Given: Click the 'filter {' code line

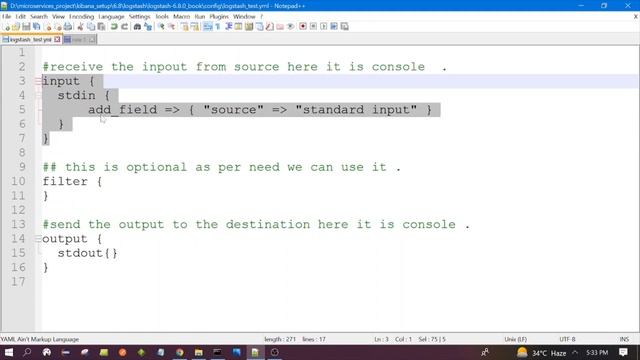Looking at the screenshot, I should [x=72, y=182].
